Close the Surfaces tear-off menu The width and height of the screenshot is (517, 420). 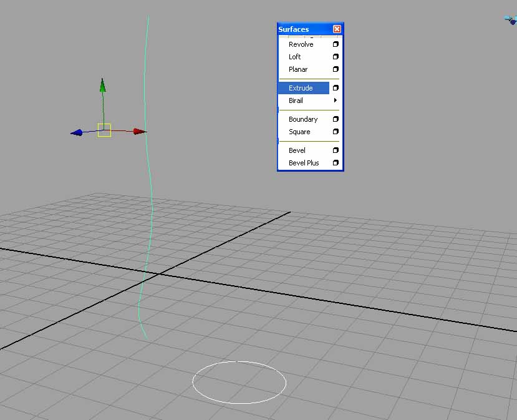[337, 29]
